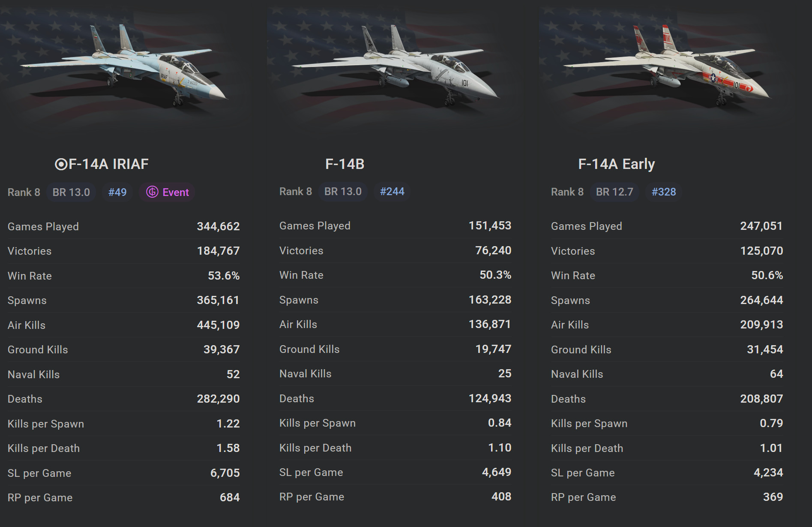Click Rank 8 label under F-14B
Image resolution: width=812 pixels, height=527 pixels.
(296, 192)
